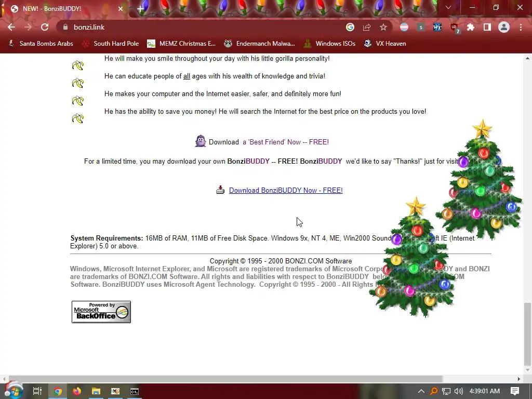Click the vertical scrollbar thumb
Viewport: 532px width, 399px height.
click(527, 333)
